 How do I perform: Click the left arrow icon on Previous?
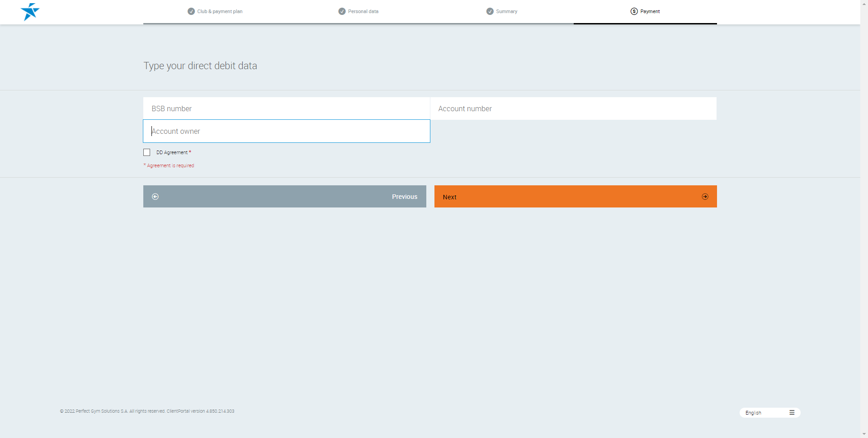pyautogui.click(x=155, y=197)
